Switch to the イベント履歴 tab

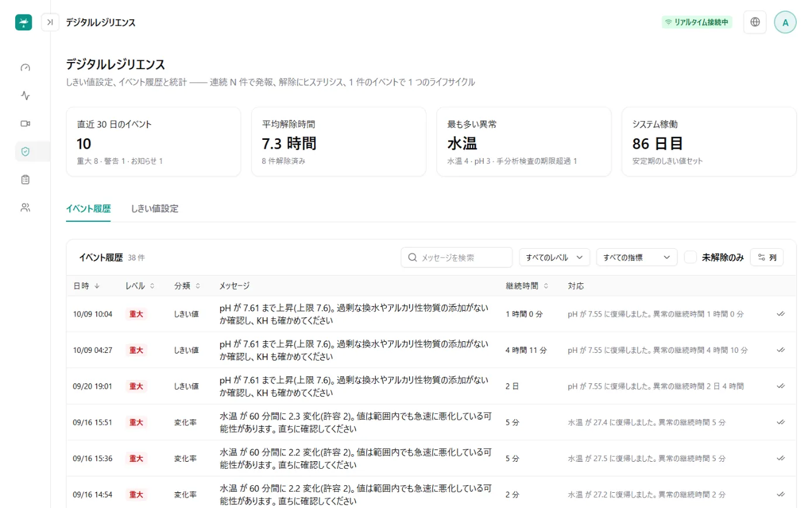[88, 209]
